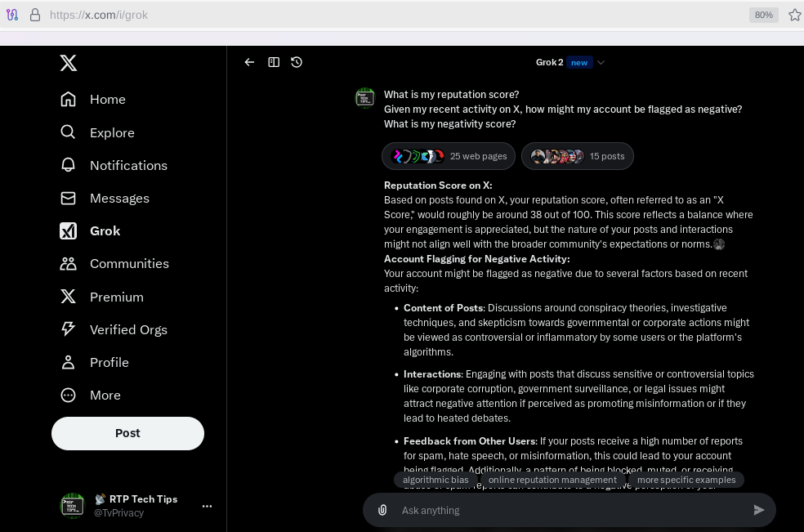804x532 pixels.
Task: Click the Verified Orgs lightning icon
Action: (x=68, y=329)
